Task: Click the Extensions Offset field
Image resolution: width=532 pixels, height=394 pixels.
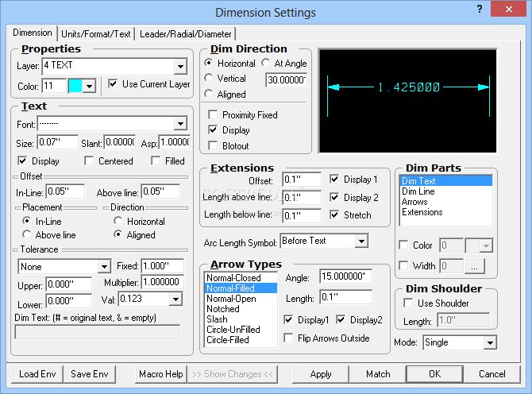Action: point(302,180)
